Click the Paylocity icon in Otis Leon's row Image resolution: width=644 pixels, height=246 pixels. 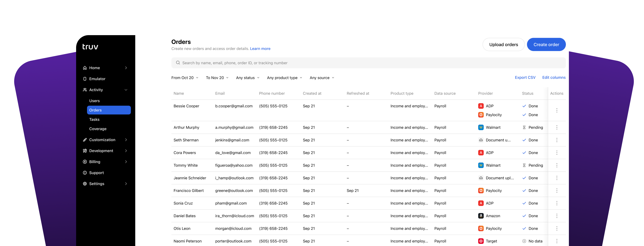(481, 228)
